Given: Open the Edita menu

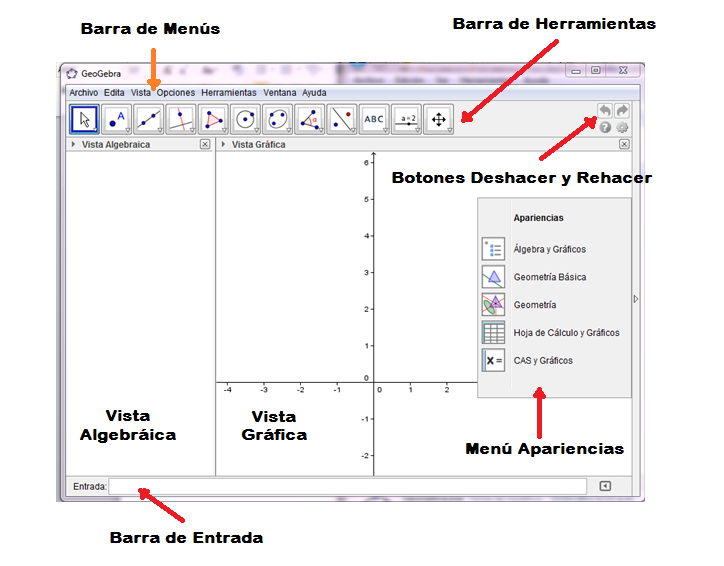Looking at the screenshot, I should tap(114, 93).
